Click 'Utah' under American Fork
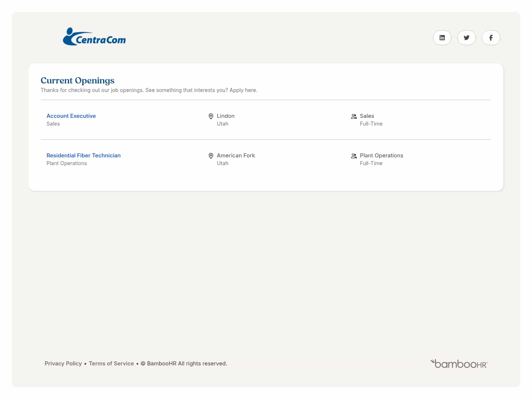This screenshot has width=532, height=399. pyautogui.click(x=223, y=163)
